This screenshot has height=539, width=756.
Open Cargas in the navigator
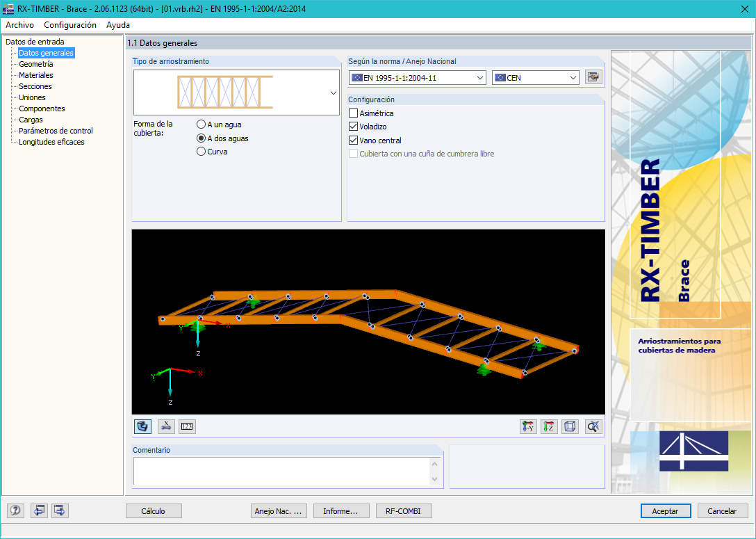[31, 120]
